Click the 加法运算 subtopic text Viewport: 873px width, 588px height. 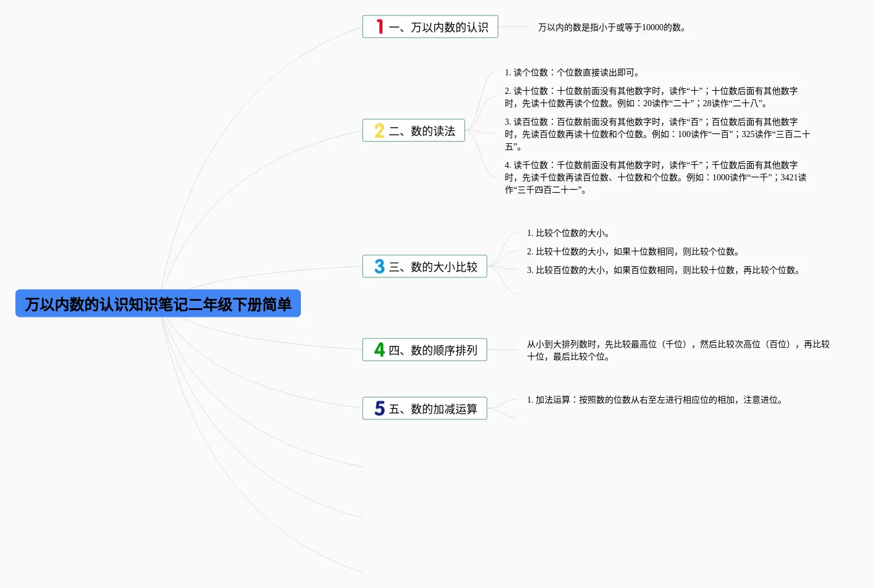coord(656,400)
